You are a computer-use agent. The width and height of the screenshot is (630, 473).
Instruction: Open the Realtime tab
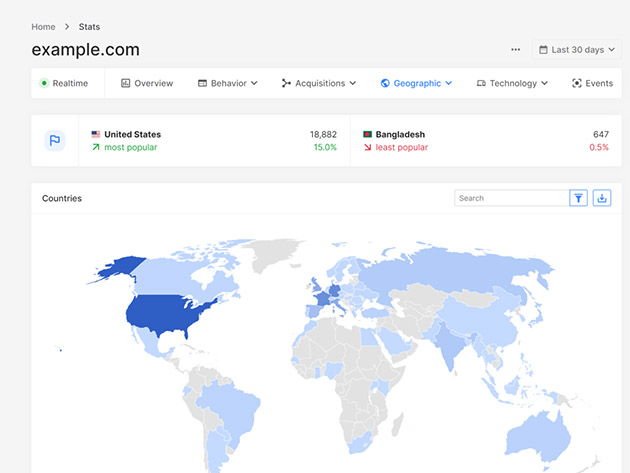click(x=64, y=83)
